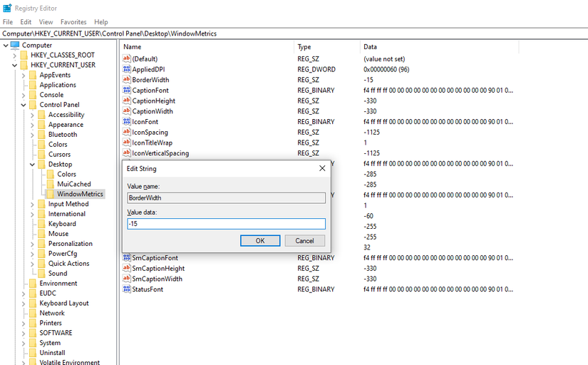This screenshot has width=588, height=365.
Task: Click the string icon beside CaptionWidth
Action: coord(127,111)
